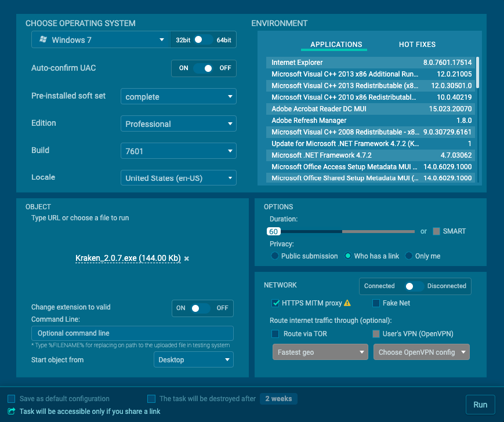Click the Optional command line input field
504x422 pixels.
(132, 333)
